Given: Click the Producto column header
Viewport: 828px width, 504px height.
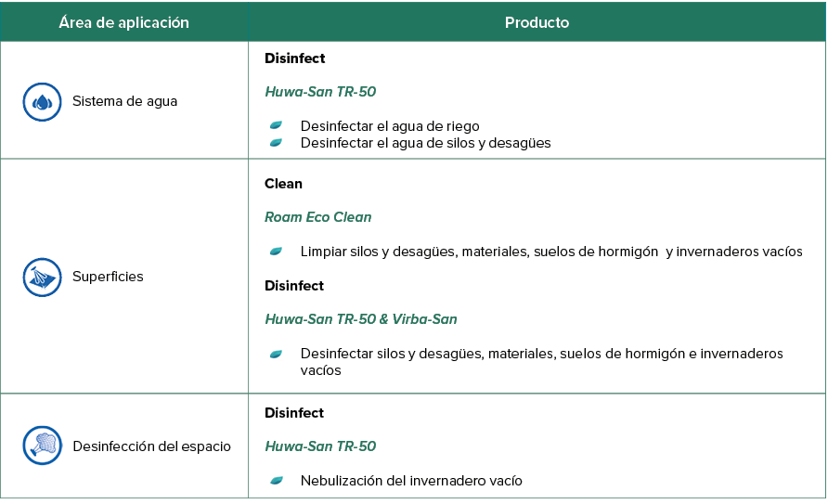Looking at the screenshot, I should click(537, 22).
